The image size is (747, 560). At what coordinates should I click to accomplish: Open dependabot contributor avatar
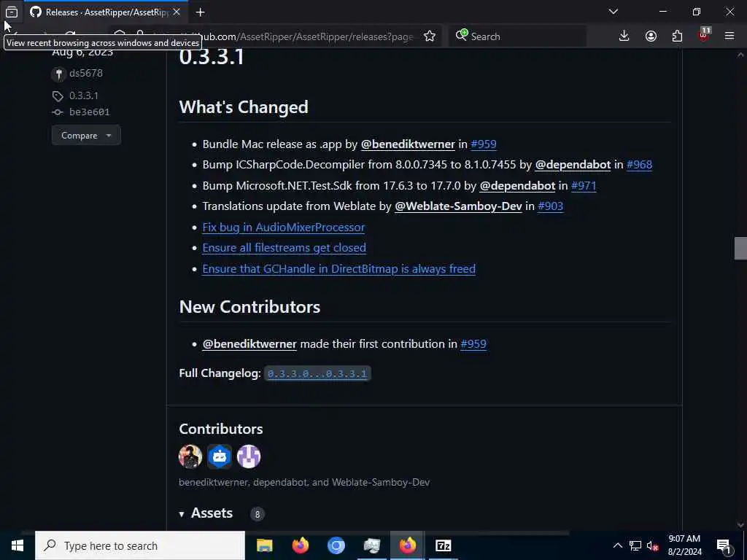(x=219, y=456)
